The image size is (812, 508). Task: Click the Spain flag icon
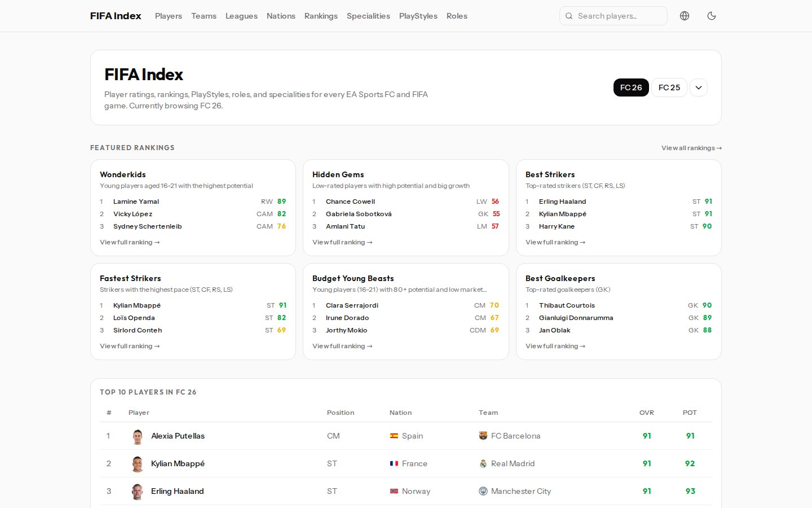tap(394, 436)
